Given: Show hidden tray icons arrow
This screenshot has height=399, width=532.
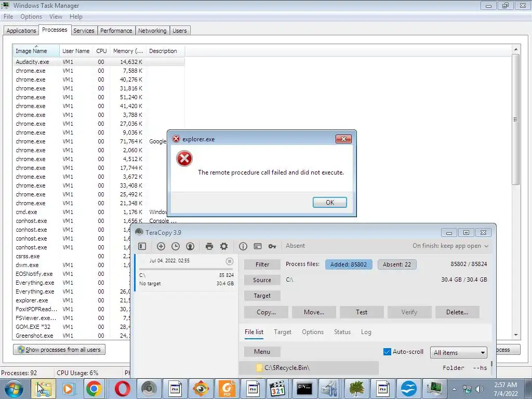Looking at the screenshot, I should click(x=454, y=389).
